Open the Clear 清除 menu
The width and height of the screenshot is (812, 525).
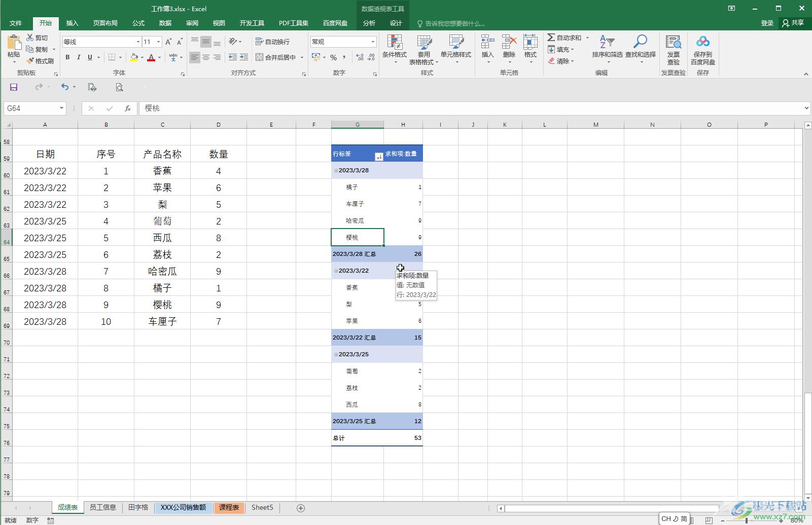560,61
